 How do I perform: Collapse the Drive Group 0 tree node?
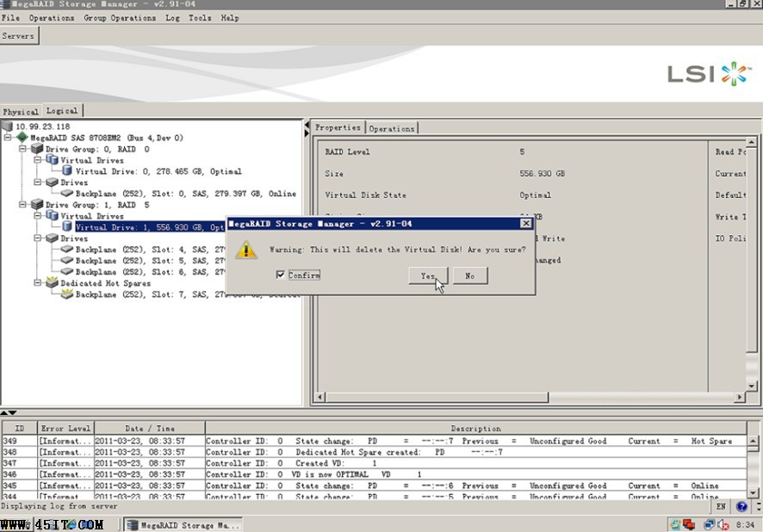tap(21, 150)
